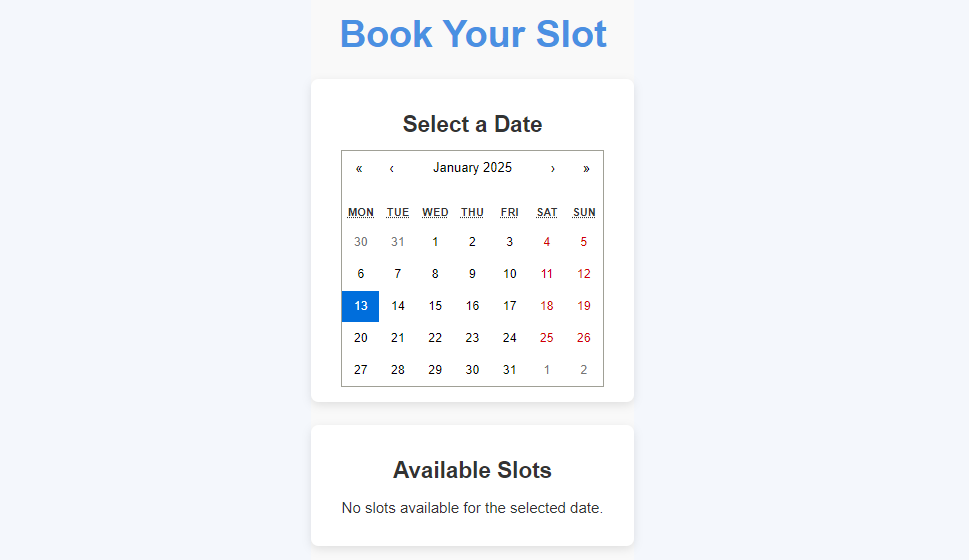Image resolution: width=969 pixels, height=560 pixels.
Task: Click the MON weekday header
Action: [x=361, y=213]
